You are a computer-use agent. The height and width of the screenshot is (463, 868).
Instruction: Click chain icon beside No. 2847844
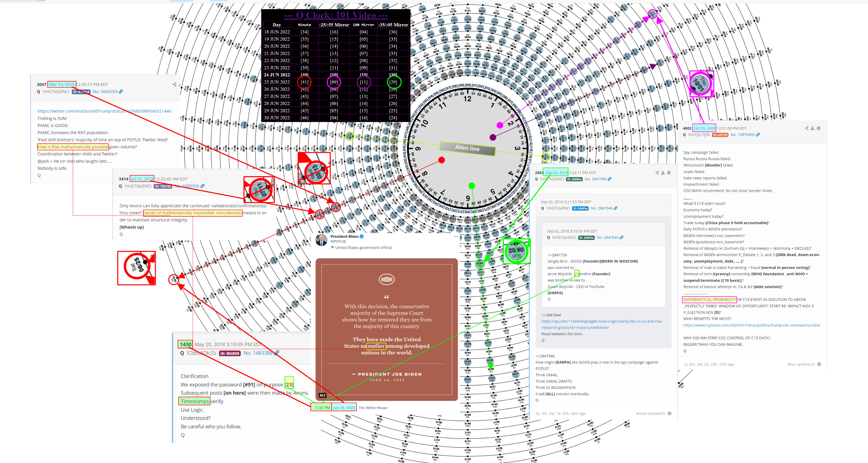click(x=622, y=238)
